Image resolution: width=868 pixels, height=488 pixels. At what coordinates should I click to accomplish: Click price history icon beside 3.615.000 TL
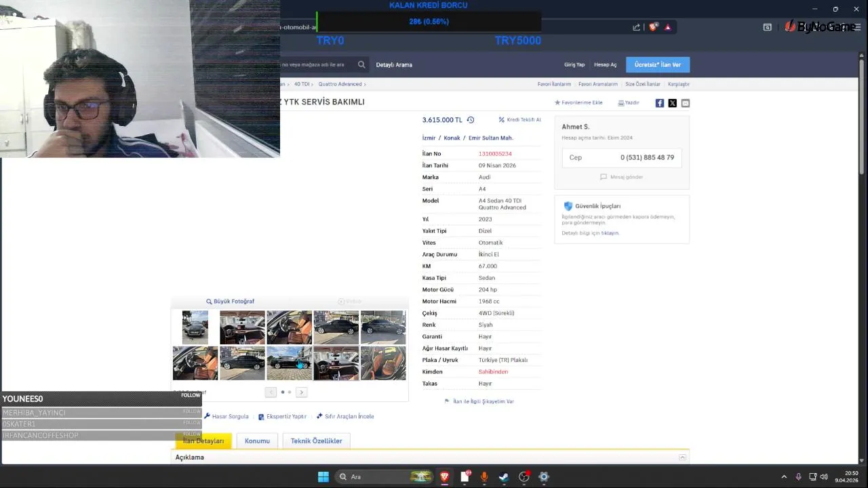point(470,120)
